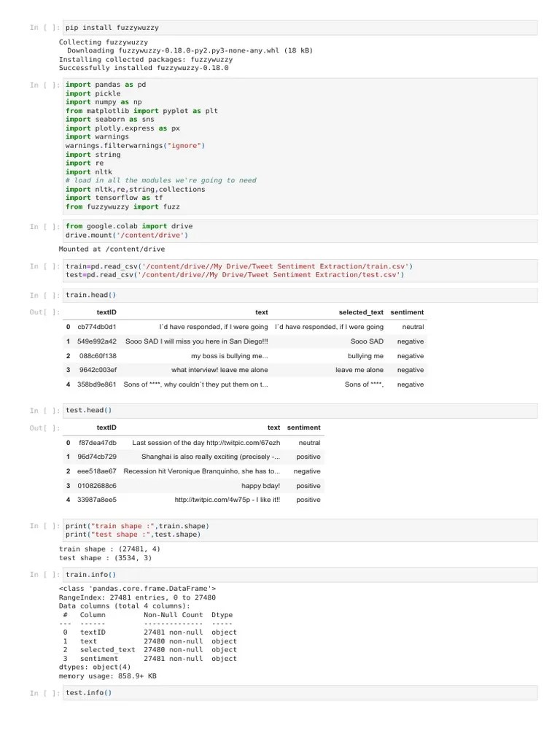Click the selected_text column header
The height and width of the screenshot is (747, 560).
pyautogui.click(x=361, y=312)
